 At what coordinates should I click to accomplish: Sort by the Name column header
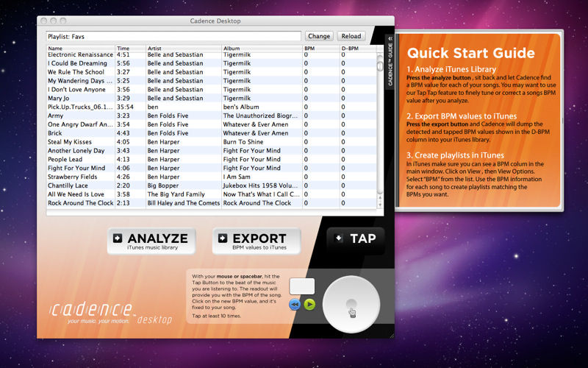pyautogui.click(x=81, y=49)
